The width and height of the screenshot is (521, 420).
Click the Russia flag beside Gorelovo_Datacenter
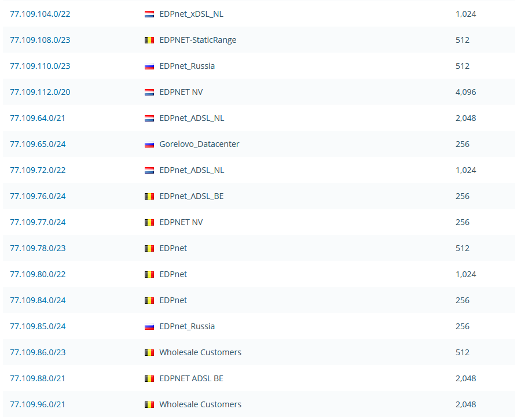(x=149, y=144)
